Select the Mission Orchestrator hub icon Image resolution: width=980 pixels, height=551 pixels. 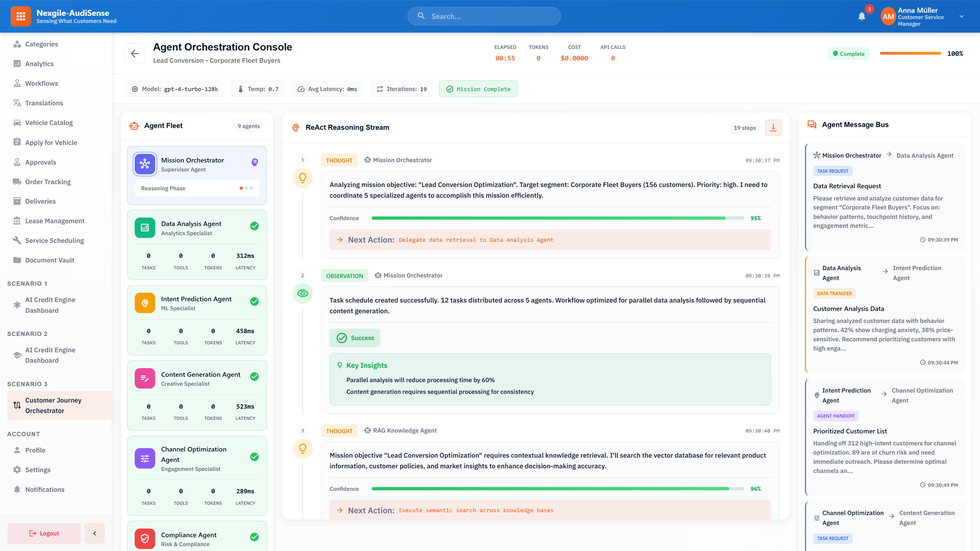[144, 164]
